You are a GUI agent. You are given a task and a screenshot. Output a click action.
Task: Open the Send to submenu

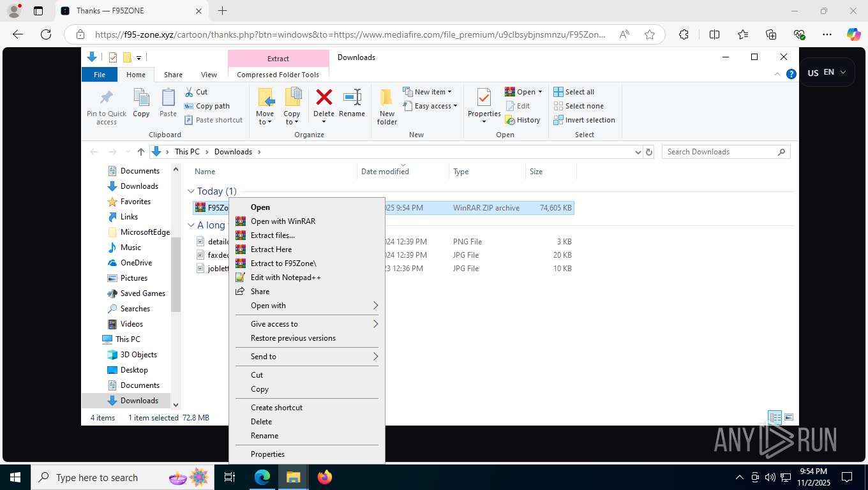click(307, 357)
